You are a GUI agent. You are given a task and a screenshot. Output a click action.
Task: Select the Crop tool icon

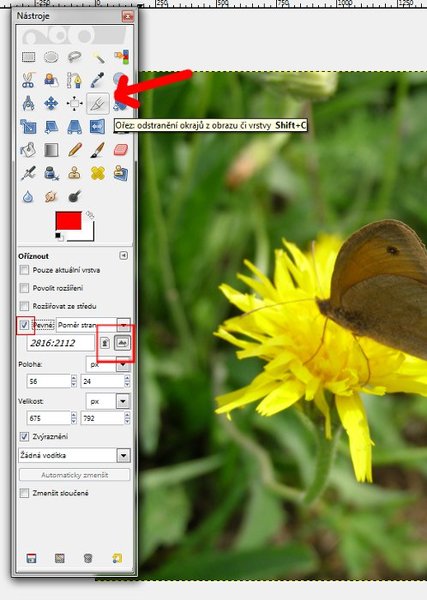[x=98, y=103]
